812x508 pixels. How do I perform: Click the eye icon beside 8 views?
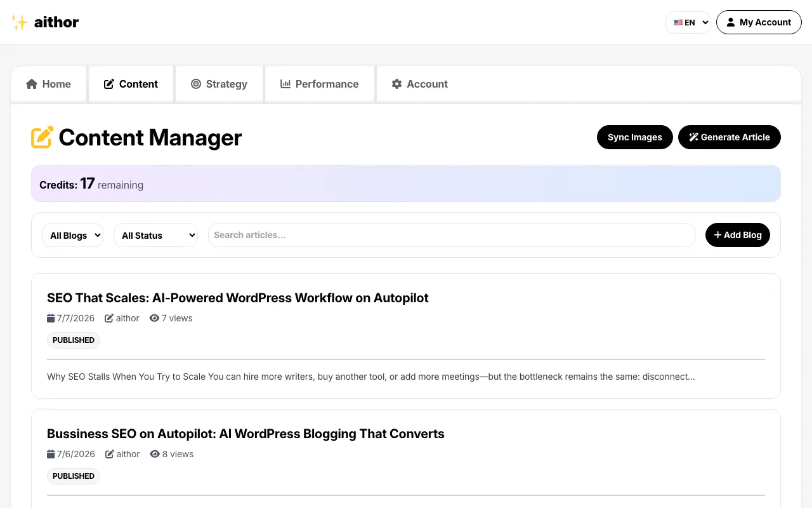click(154, 454)
